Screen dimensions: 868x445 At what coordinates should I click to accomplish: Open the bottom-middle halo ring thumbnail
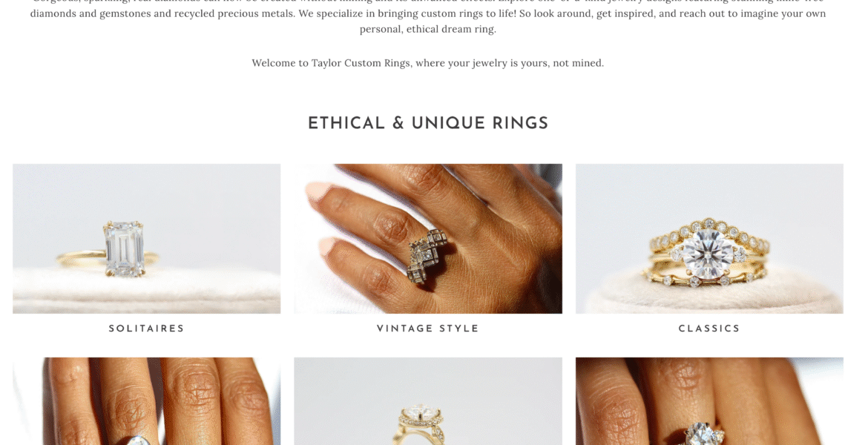tap(428, 401)
